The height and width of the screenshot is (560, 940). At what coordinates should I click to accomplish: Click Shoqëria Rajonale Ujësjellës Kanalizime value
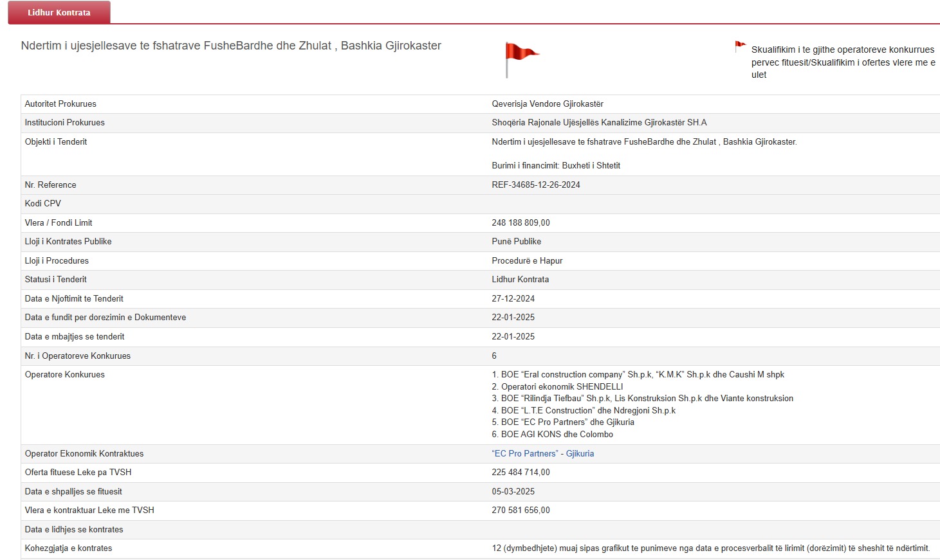pos(599,122)
